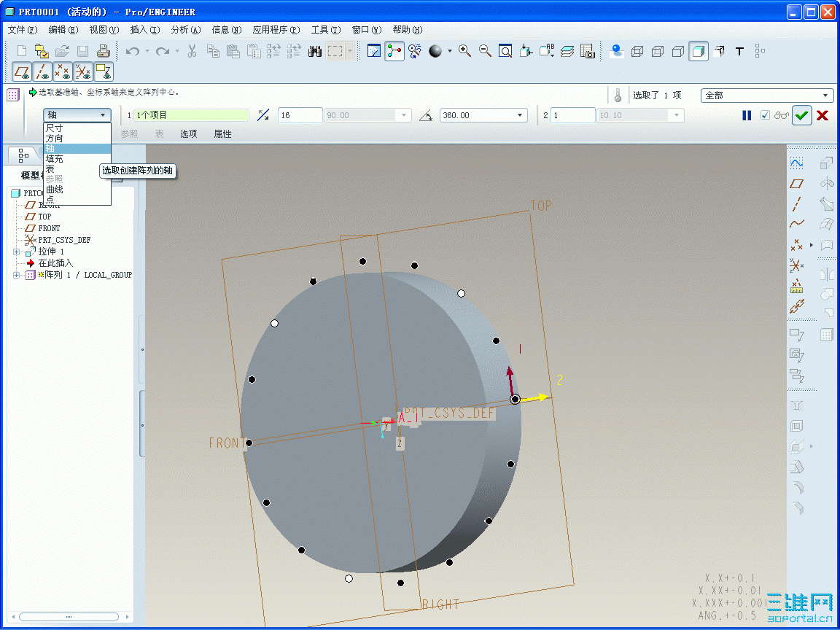Cancel the pattern with red X
The width and height of the screenshot is (840, 630).
822,115
